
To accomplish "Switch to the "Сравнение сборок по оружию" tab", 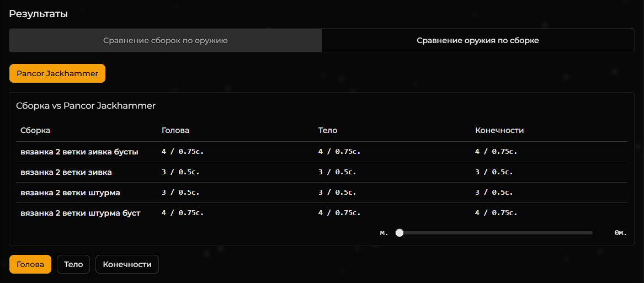I will coord(166,41).
